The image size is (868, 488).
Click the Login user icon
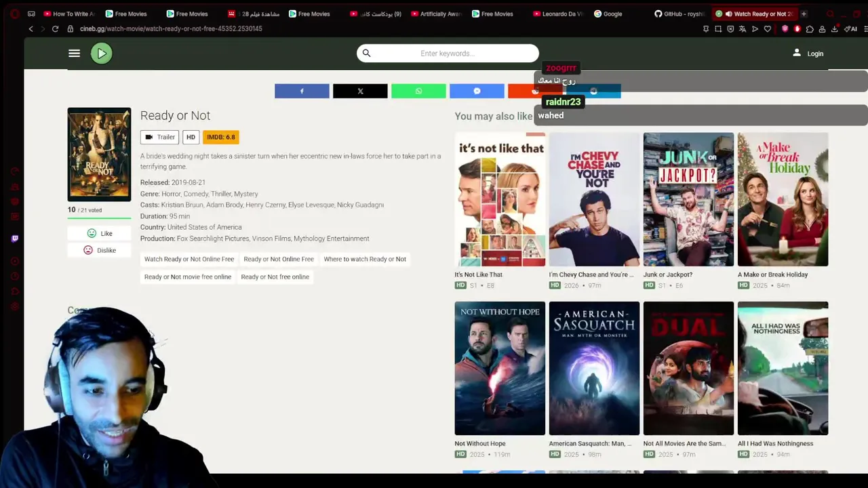(797, 53)
